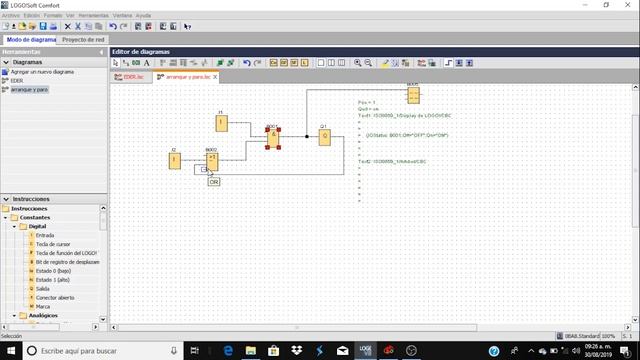Select Marca in the instructions tree

pos(43,307)
